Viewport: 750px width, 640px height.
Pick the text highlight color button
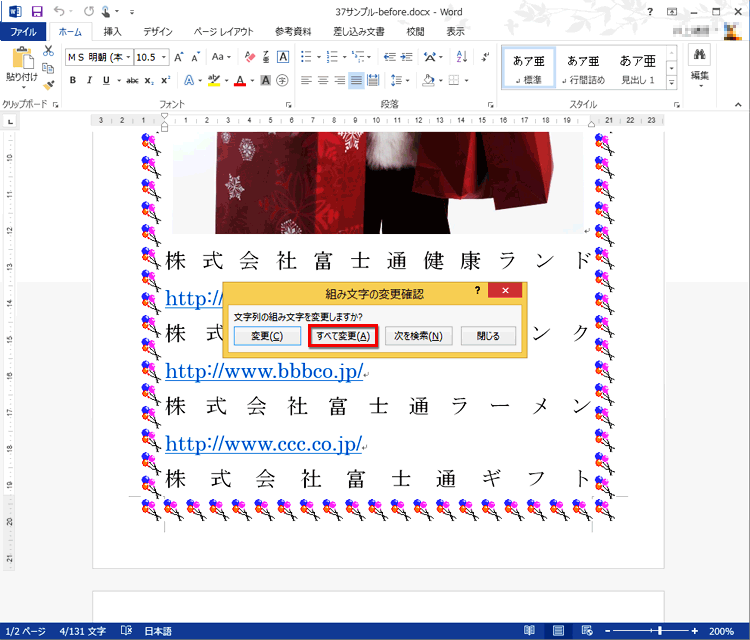[x=214, y=80]
